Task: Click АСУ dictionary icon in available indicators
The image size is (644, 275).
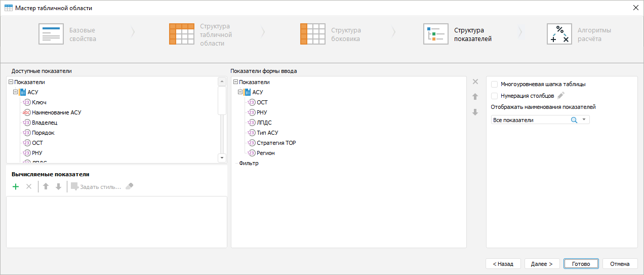Action: [x=22, y=92]
